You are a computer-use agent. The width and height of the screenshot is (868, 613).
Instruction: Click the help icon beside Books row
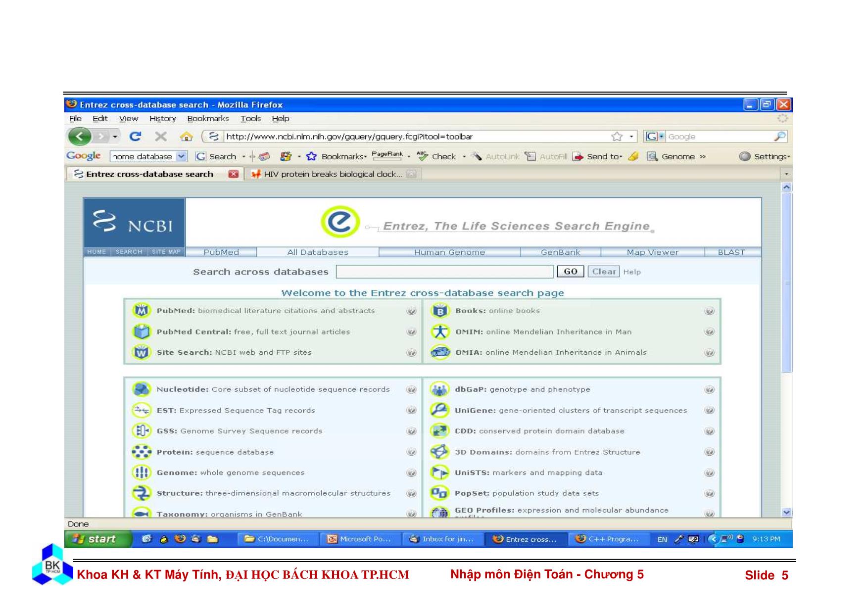tap(709, 311)
